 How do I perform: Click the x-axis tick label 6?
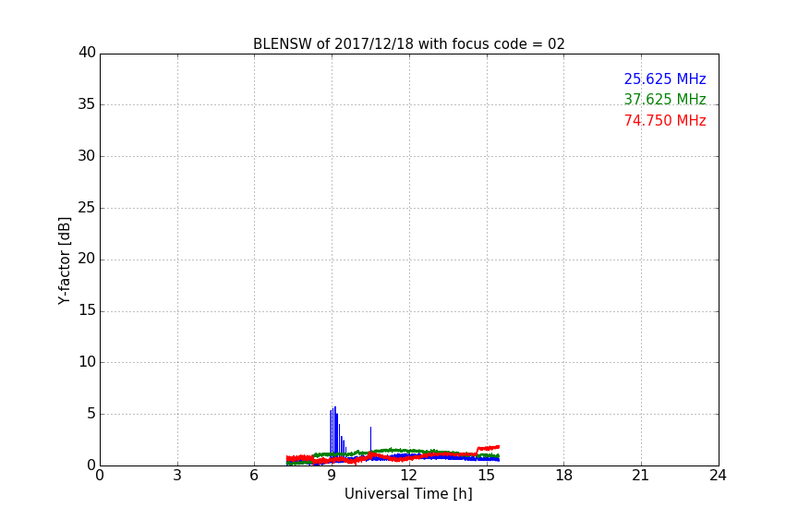pyautogui.click(x=254, y=476)
